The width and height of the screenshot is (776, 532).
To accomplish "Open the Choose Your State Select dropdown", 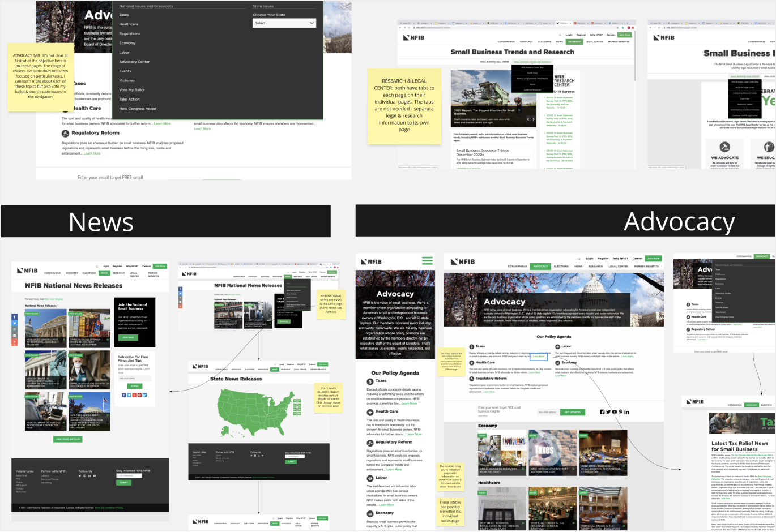I will [x=284, y=23].
